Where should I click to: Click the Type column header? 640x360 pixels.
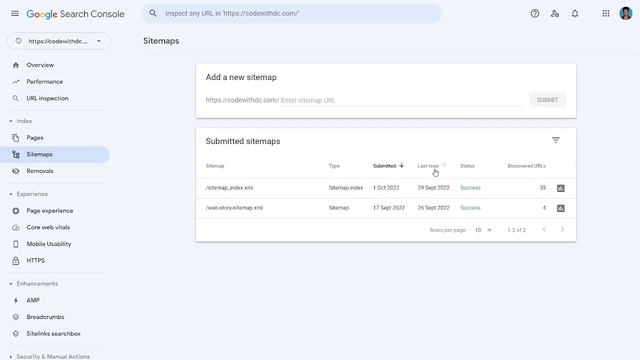[334, 166]
